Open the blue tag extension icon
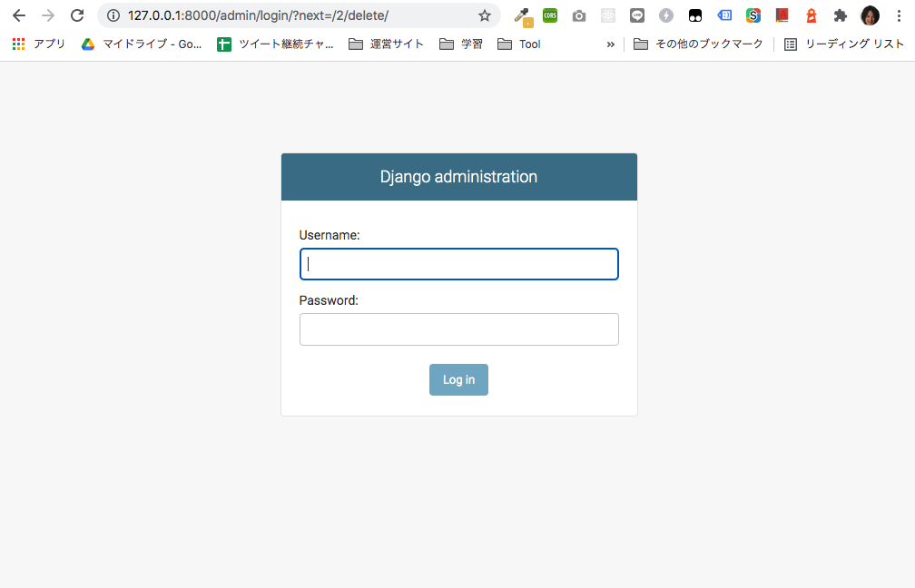915x588 pixels. (724, 15)
